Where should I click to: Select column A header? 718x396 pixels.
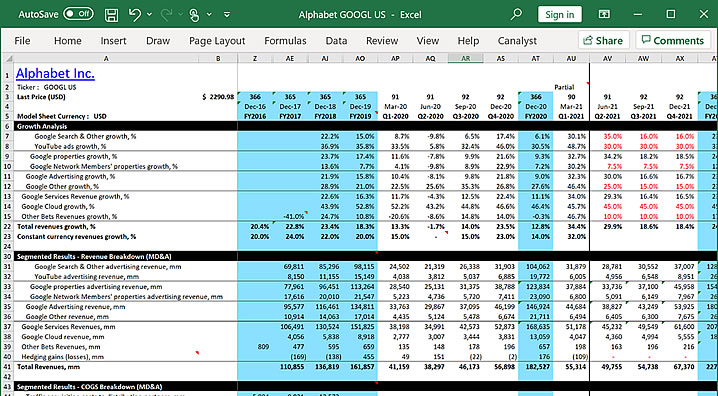point(106,58)
